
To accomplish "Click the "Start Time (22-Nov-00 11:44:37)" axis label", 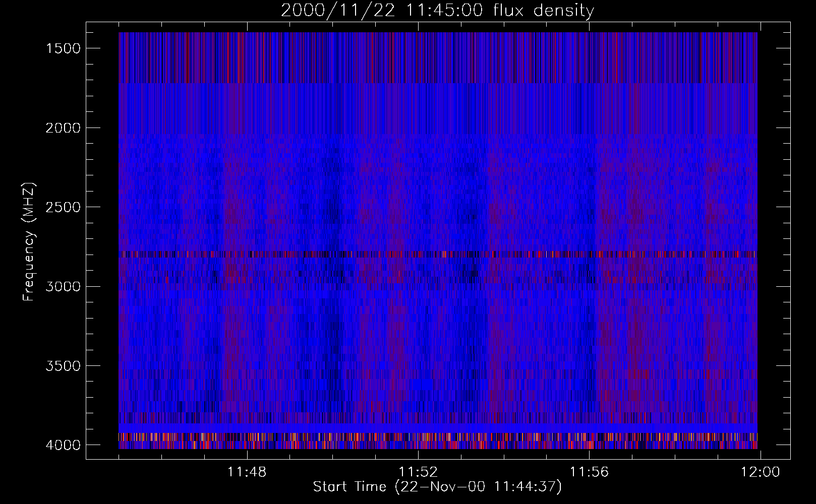I will click(x=437, y=487).
